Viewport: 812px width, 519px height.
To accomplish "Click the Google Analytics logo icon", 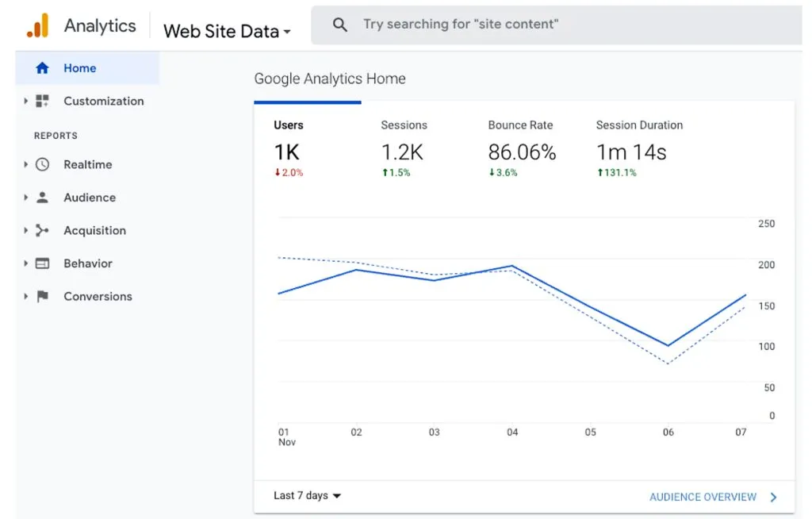I will point(38,25).
